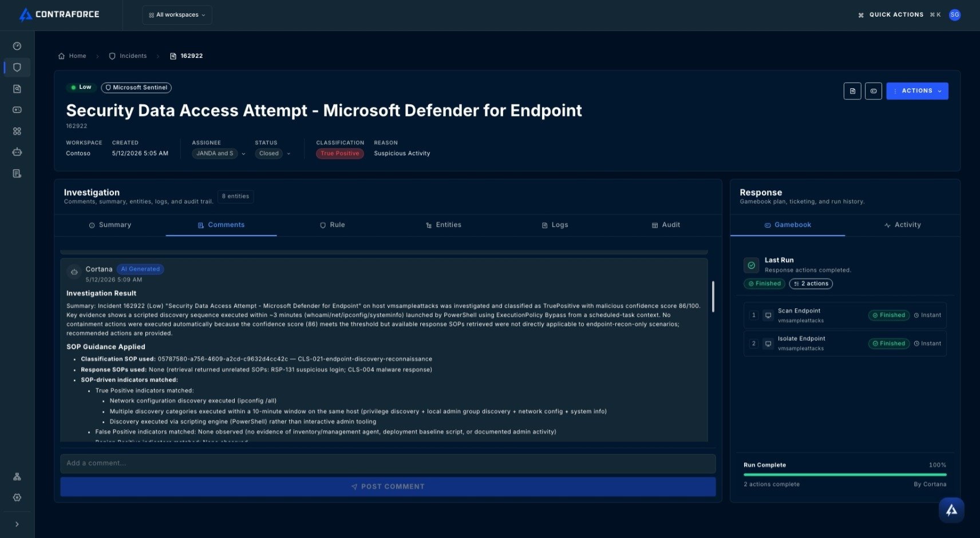980x538 pixels.
Task: Open the assignee JANDA and S dropdown
Action: point(219,154)
